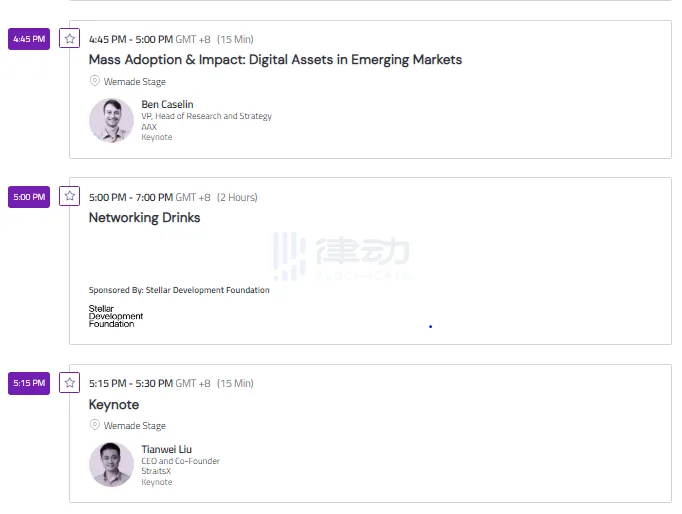Open the Stellar Development Foundation logo
The image size is (682, 514).
click(115, 316)
